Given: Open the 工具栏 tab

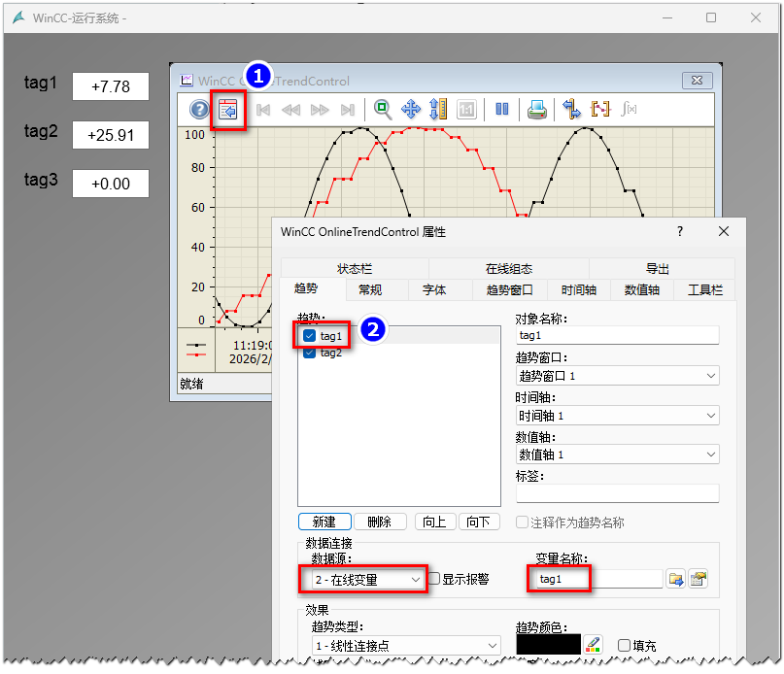Looking at the screenshot, I should point(704,289).
